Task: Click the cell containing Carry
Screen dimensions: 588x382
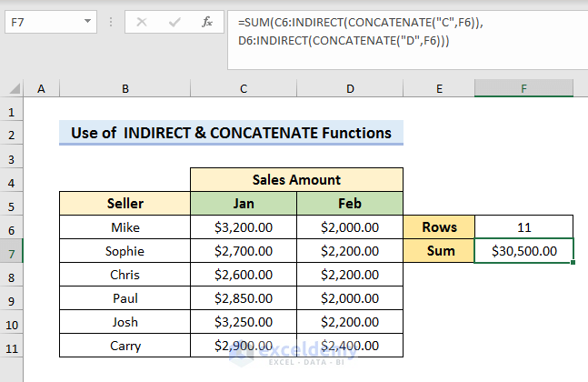Action: pos(125,345)
